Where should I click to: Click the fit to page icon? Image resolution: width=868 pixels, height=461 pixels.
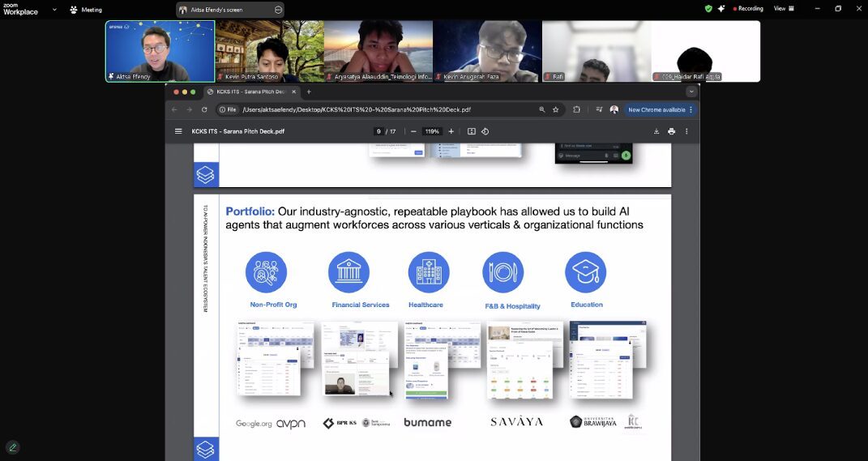tap(471, 131)
